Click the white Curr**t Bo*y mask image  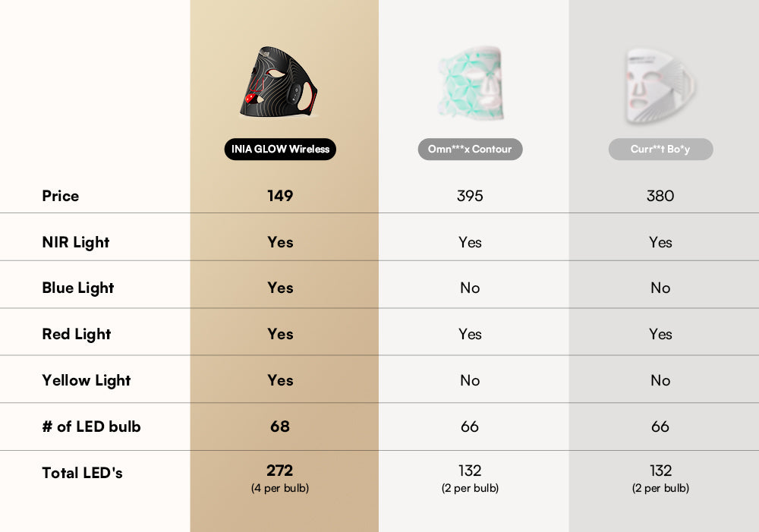pos(660,85)
